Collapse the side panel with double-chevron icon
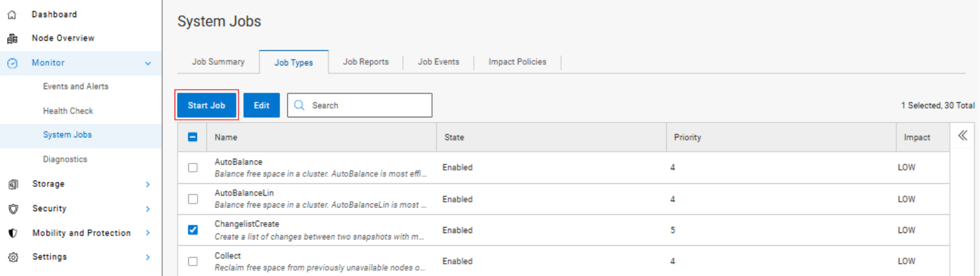This screenshot has height=276, width=980. coord(962,136)
